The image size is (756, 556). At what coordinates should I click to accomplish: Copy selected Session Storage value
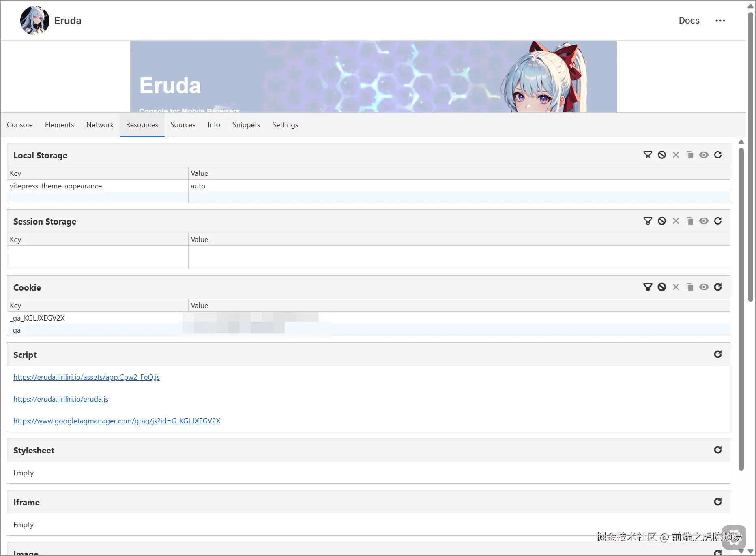point(690,221)
